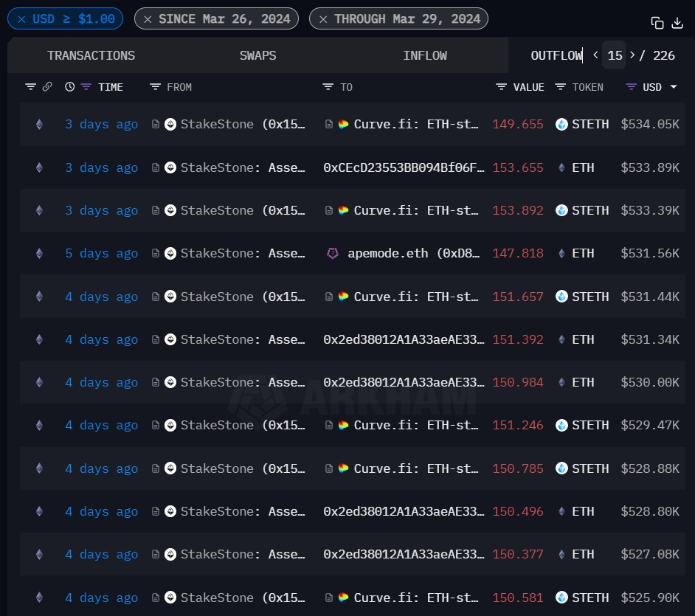Click the link icon in table header
Image resolution: width=695 pixels, height=616 pixels.
click(x=47, y=87)
